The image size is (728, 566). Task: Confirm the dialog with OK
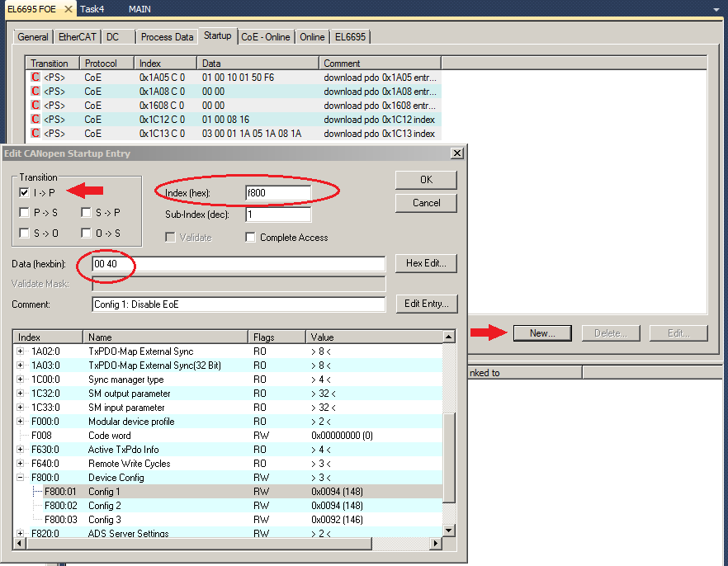point(426,180)
